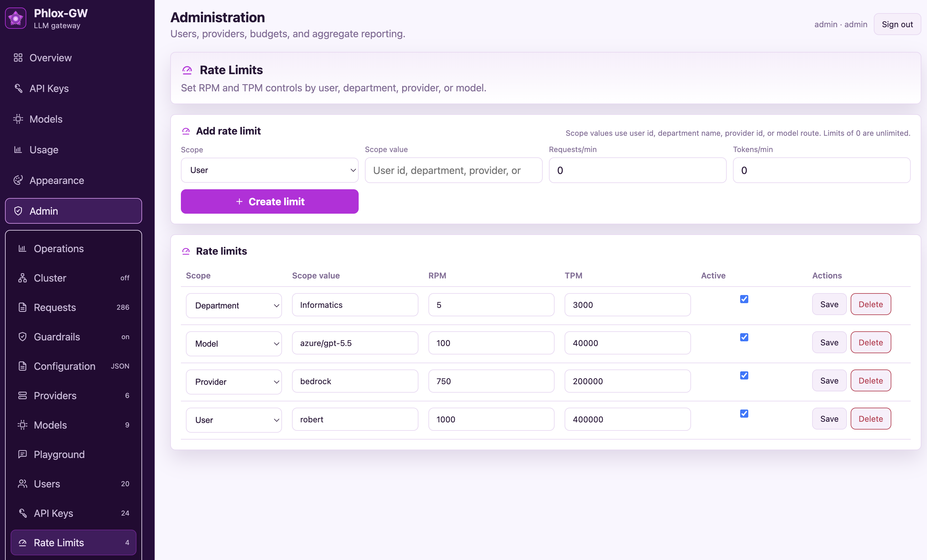Open the Scope dropdown in Add rate limit

coord(269,170)
